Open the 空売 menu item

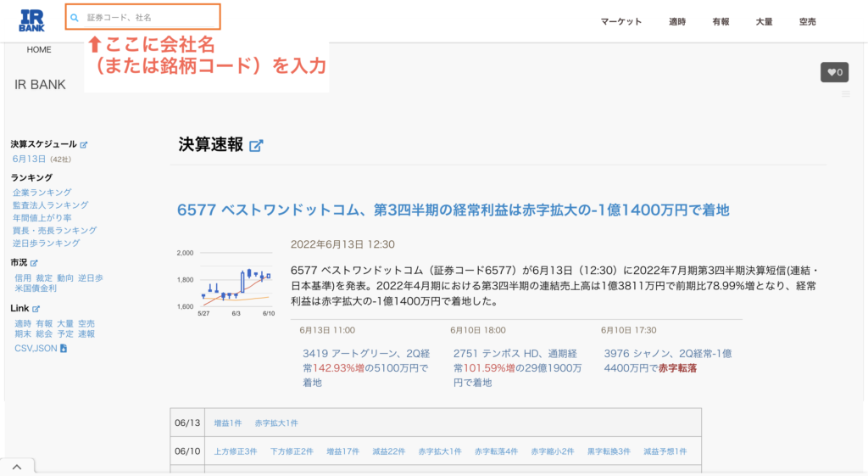coord(807,21)
